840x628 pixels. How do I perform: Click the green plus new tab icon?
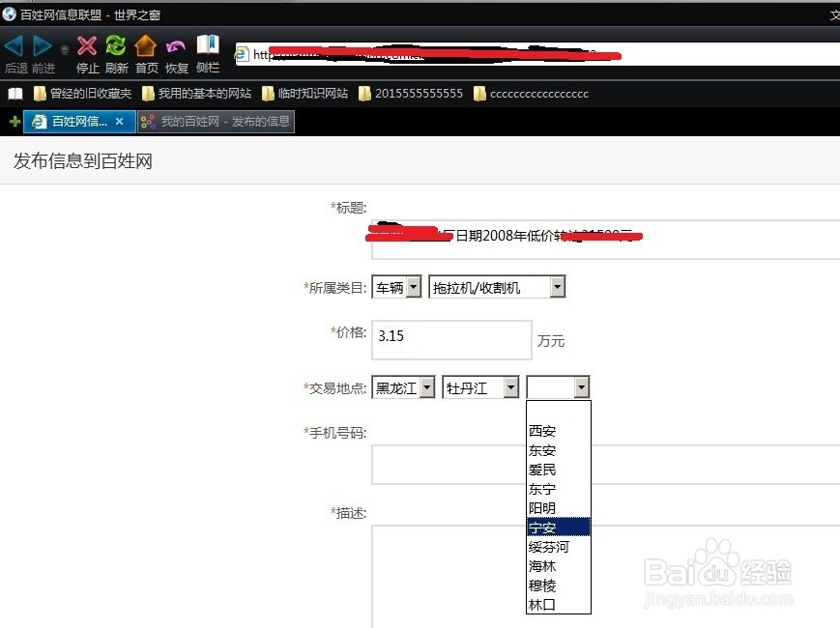click(x=15, y=122)
